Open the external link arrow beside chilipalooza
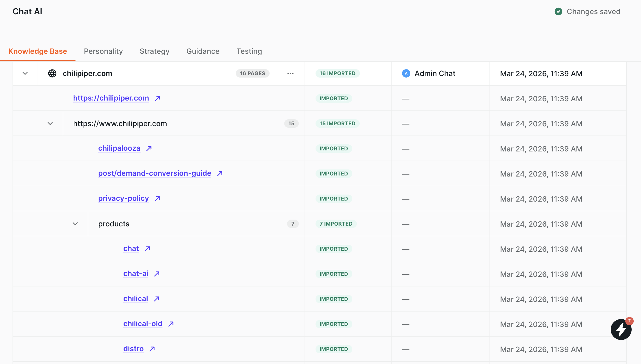The height and width of the screenshot is (364, 641). click(x=149, y=149)
